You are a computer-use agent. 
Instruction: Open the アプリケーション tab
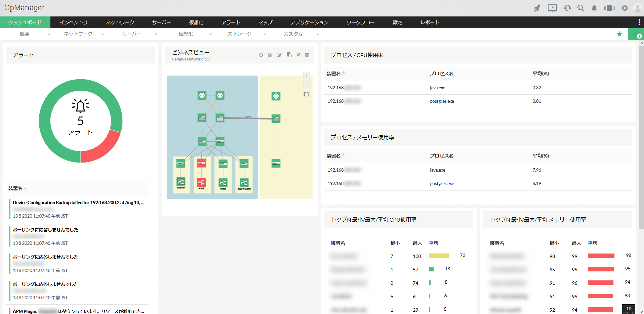click(310, 22)
